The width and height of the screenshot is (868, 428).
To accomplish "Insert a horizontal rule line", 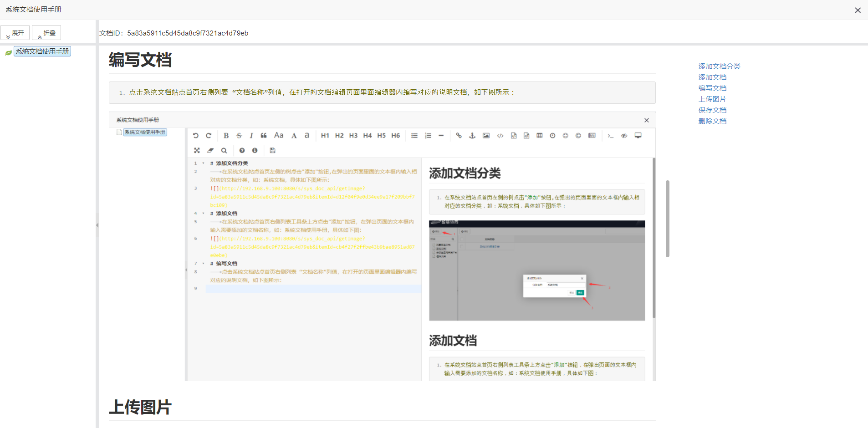I will point(441,136).
